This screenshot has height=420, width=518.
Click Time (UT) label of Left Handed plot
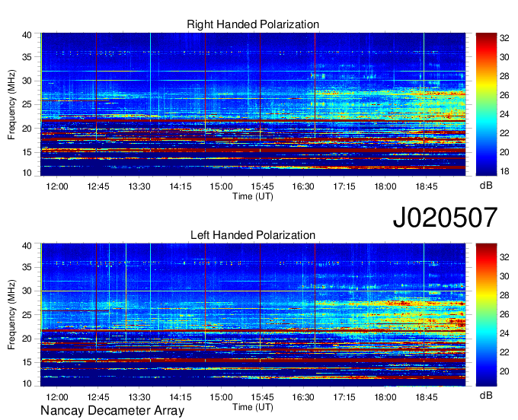pyautogui.click(x=253, y=407)
